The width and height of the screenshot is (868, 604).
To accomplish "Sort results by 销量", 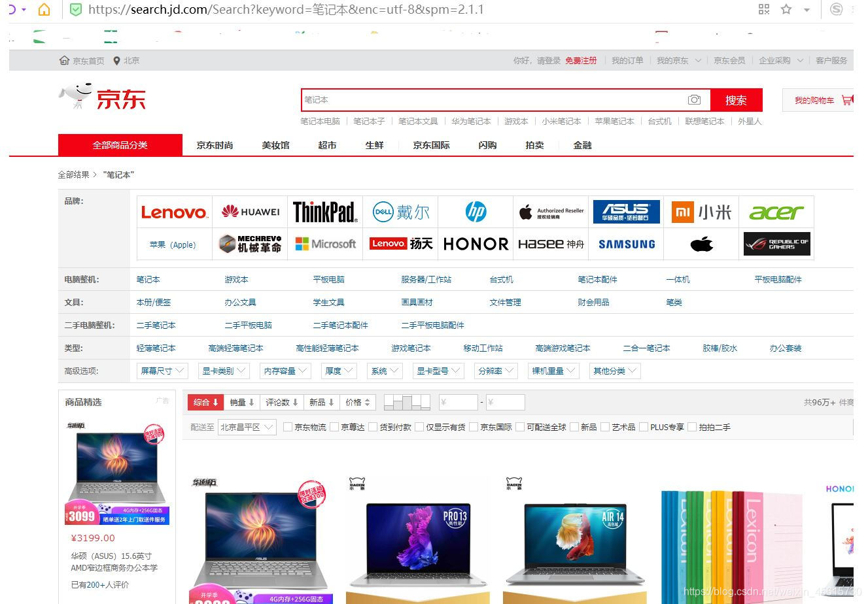I will (242, 403).
